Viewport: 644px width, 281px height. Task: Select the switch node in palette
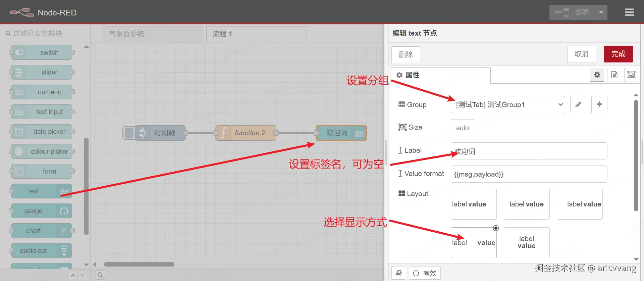click(x=42, y=52)
